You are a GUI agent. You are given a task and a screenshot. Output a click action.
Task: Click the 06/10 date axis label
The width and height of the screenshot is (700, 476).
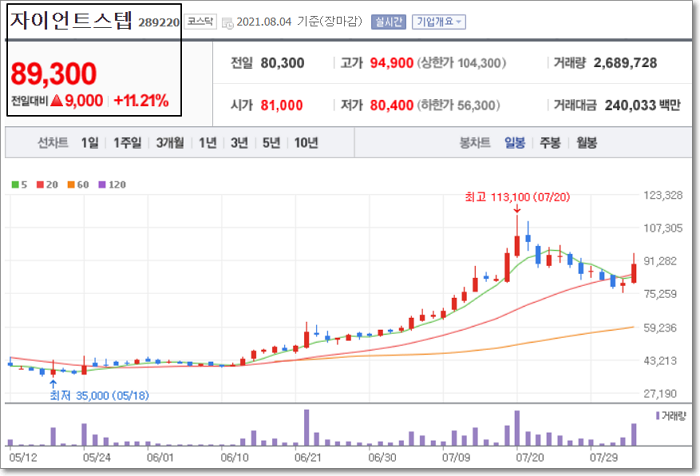(234, 458)
